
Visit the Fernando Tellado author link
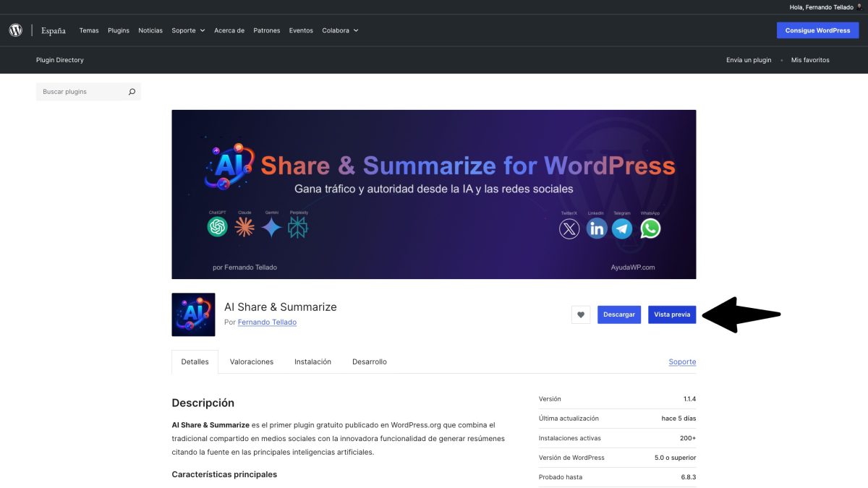pyautogui.click(x=267, y=322)
